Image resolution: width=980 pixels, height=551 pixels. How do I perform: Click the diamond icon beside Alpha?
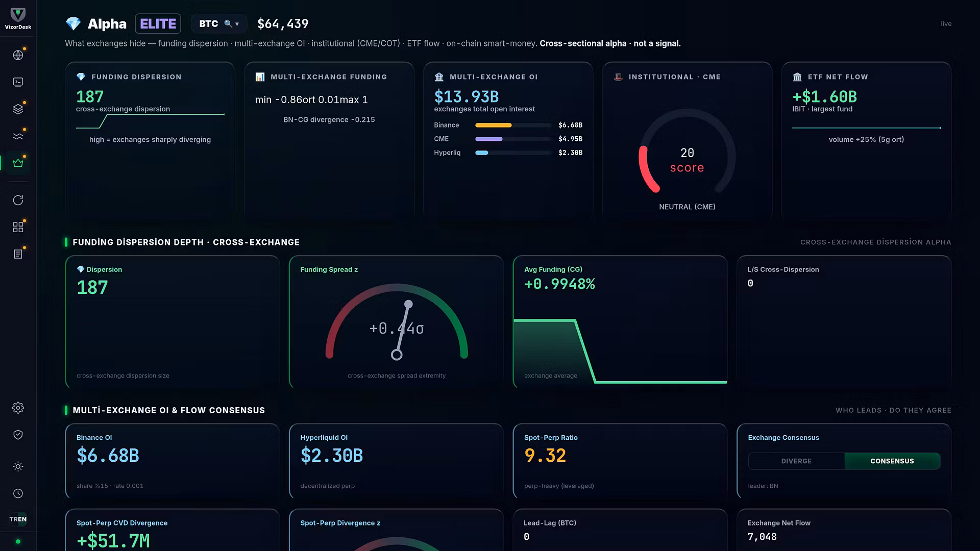click(x=73, y=23)
